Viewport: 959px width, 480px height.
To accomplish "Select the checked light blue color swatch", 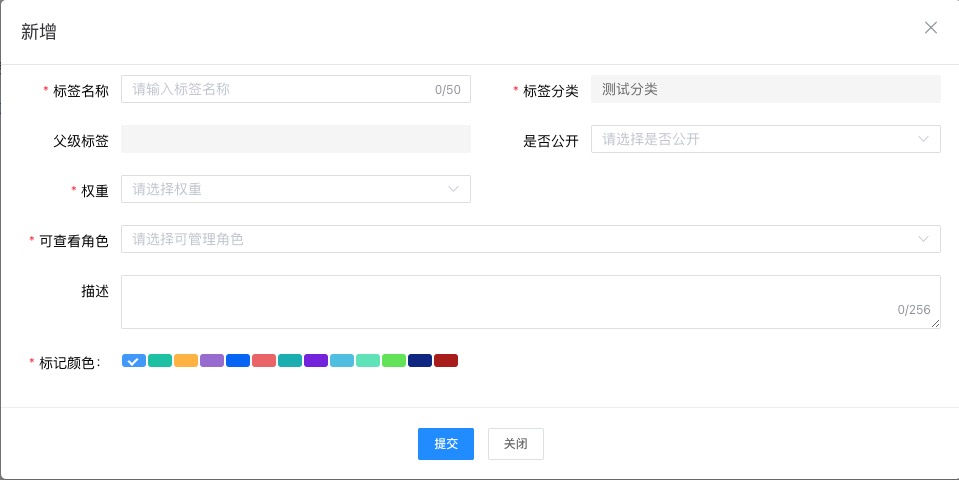I will point(134,361).
